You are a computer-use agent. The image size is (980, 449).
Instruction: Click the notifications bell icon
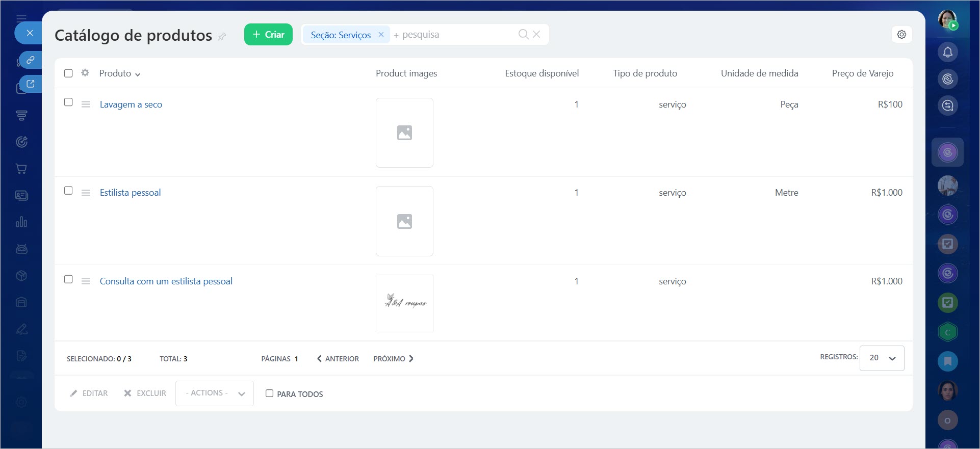coord(947,52)
